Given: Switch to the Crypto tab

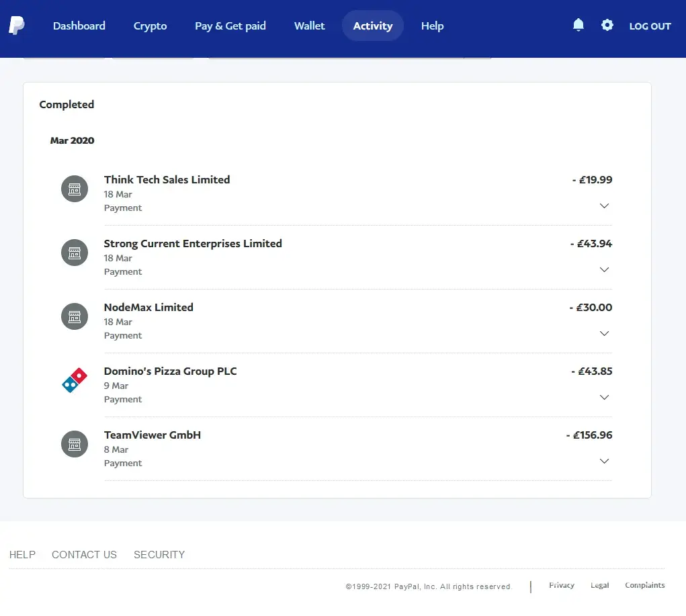Looking at the screenshot, I should click(150, 26).
